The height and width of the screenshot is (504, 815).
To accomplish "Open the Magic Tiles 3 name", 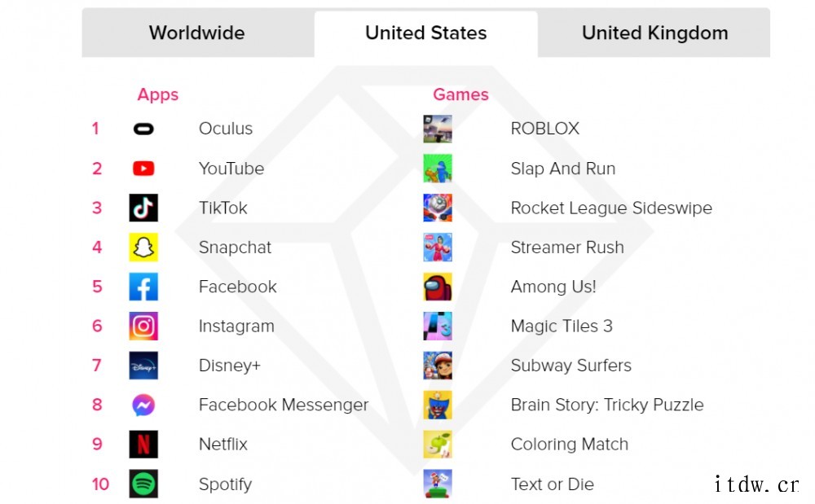I will (x=562, y=326).
